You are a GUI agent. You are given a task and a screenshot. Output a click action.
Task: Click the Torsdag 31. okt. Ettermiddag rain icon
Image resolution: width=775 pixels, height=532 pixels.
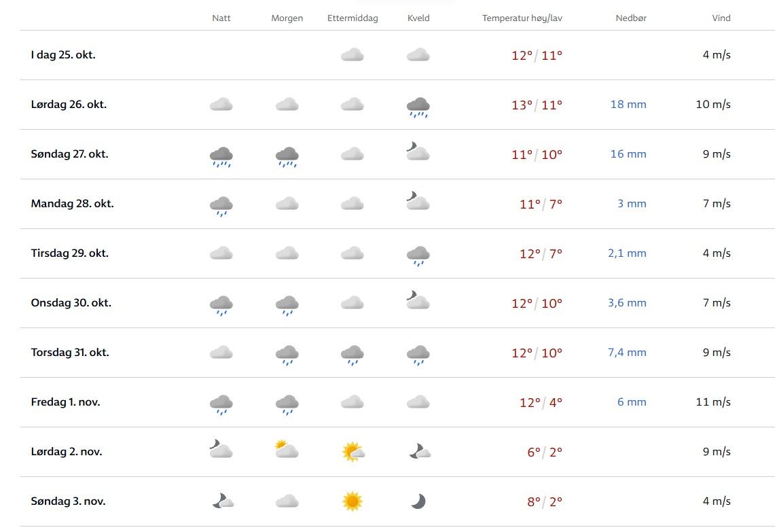(x=352, y=354)
